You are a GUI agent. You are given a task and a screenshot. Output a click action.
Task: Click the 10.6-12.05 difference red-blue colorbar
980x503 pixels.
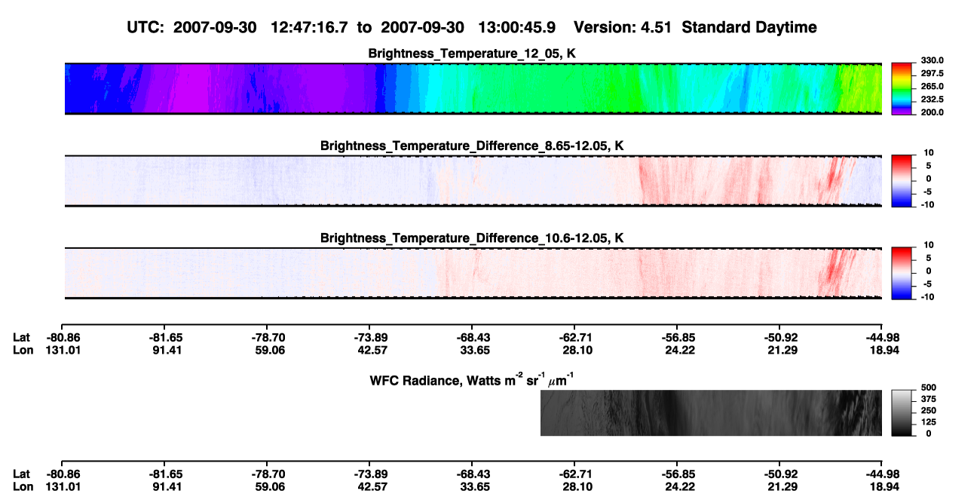[x=902, y=273]
